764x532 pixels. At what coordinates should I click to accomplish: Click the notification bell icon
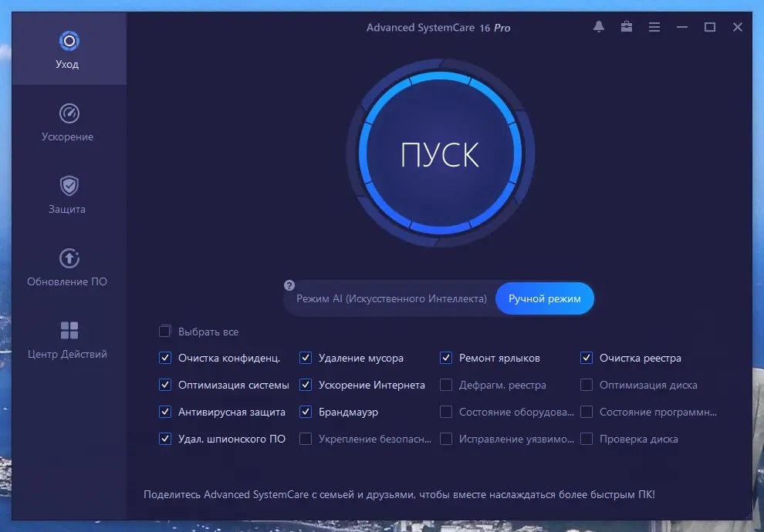[598, 26]
